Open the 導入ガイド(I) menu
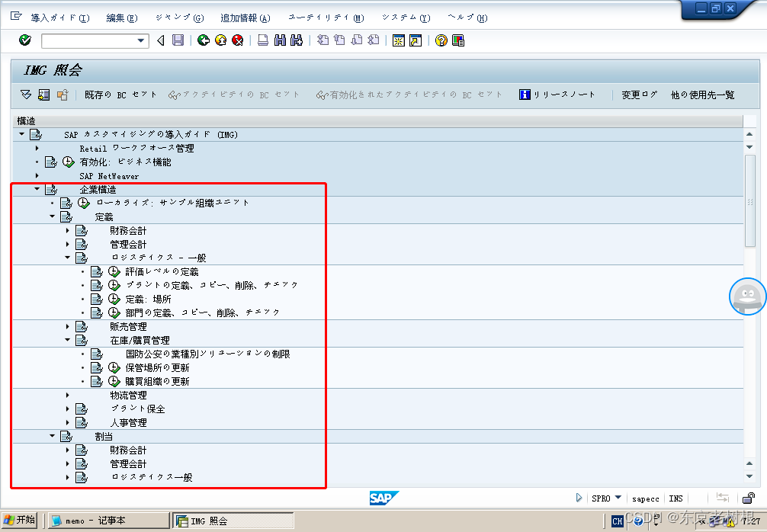This screenshot has width=767, height=532. tap(60, 18)
